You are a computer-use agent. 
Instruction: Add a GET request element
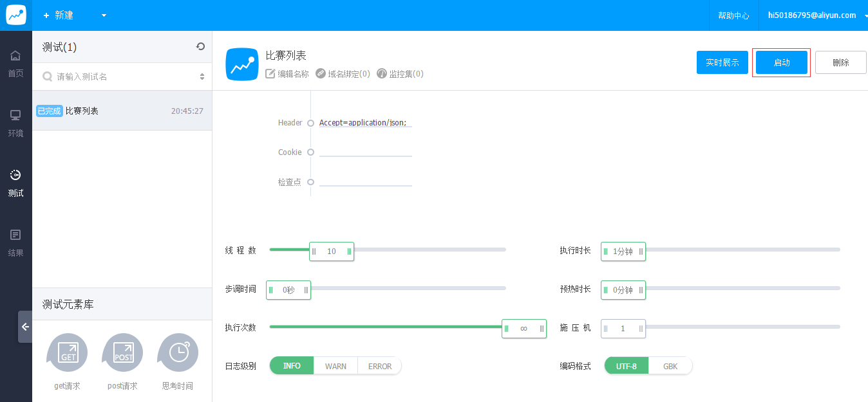68,352
